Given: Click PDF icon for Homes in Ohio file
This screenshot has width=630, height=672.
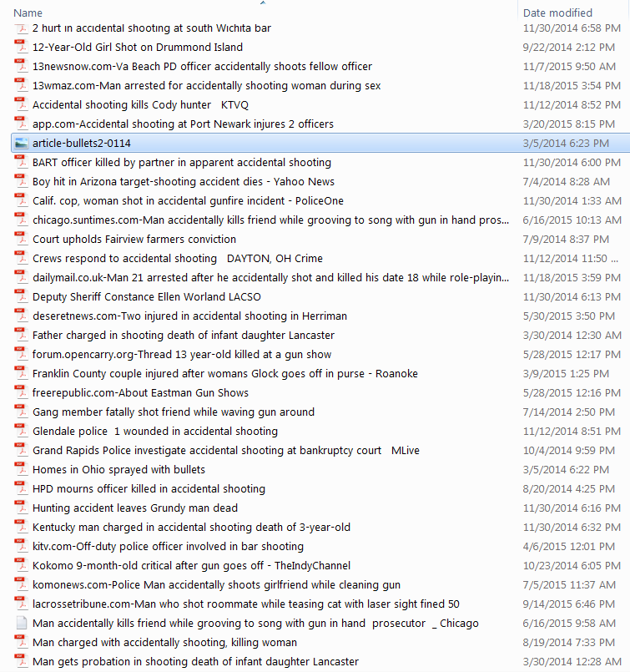Looking at the screenshot, I should 21,470.
